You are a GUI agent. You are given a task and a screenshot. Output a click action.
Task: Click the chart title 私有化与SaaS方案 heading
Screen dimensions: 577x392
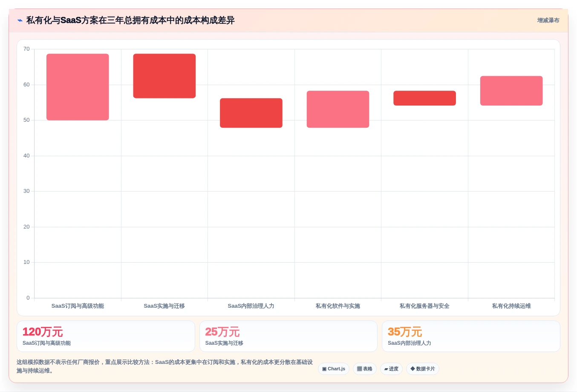point(130,20)
